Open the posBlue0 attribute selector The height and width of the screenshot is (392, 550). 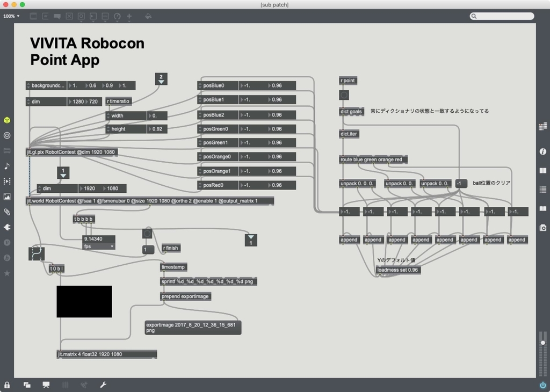[x=218, y=85]
